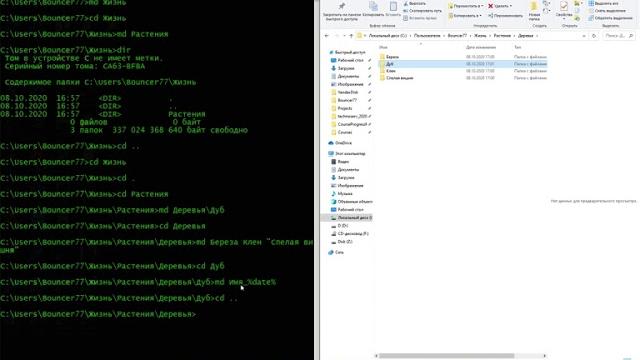This screenshot has width=640, height=360.
Task: Click Вырезать (Cut) in the ribbon
Action: coord(415,4)
